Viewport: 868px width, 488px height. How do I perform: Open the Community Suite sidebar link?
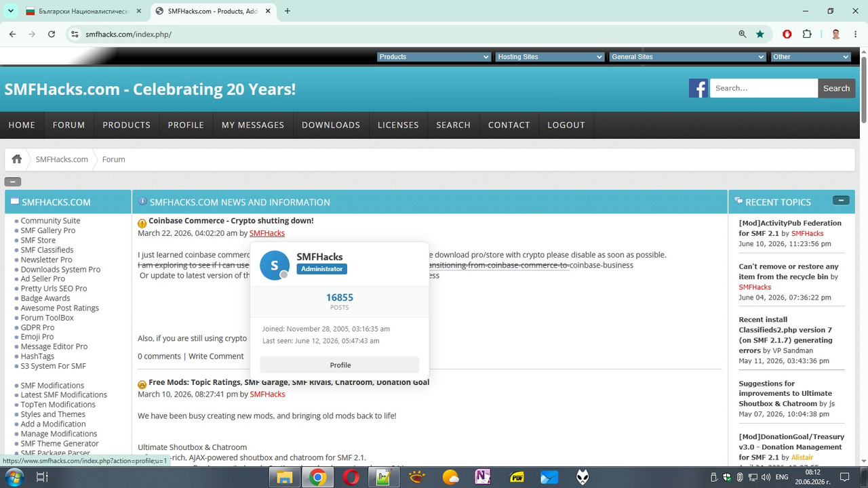pyautogui.click(x=50, y=221)
